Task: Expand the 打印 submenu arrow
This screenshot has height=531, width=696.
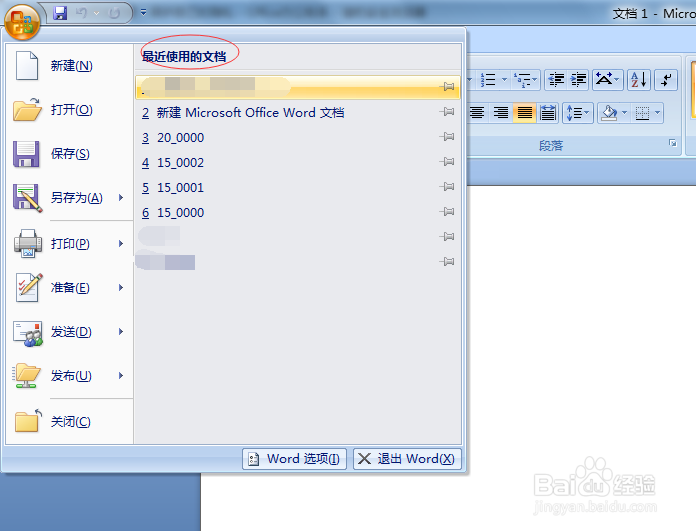Action: (x=121, y=243)
